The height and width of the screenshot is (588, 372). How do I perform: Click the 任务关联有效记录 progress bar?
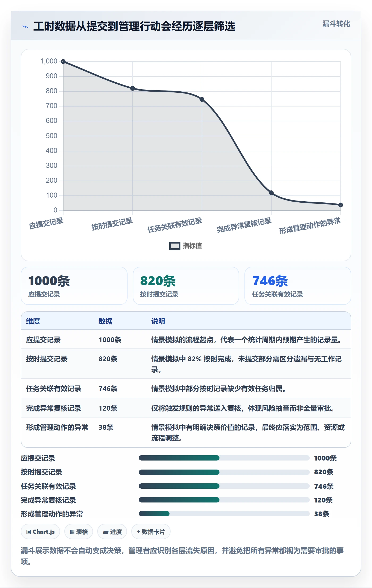[224, 486]
